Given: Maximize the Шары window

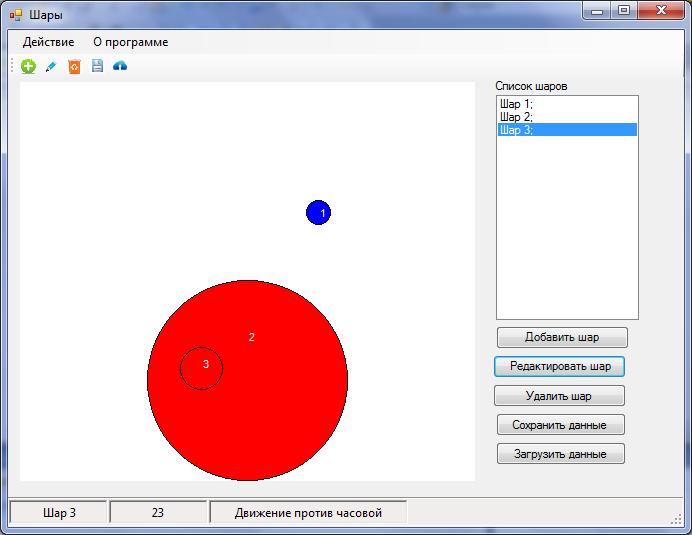Looking at the screenshot, I should [624, 11].
